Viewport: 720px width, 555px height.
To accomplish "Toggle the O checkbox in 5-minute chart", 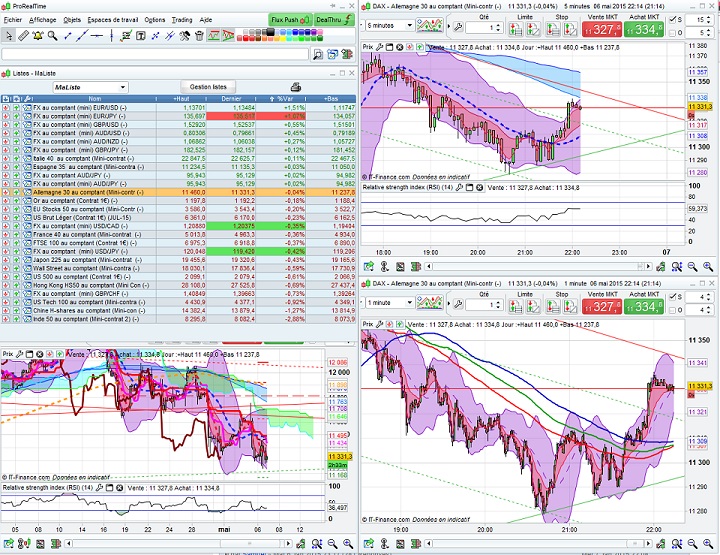I will 673,33.
